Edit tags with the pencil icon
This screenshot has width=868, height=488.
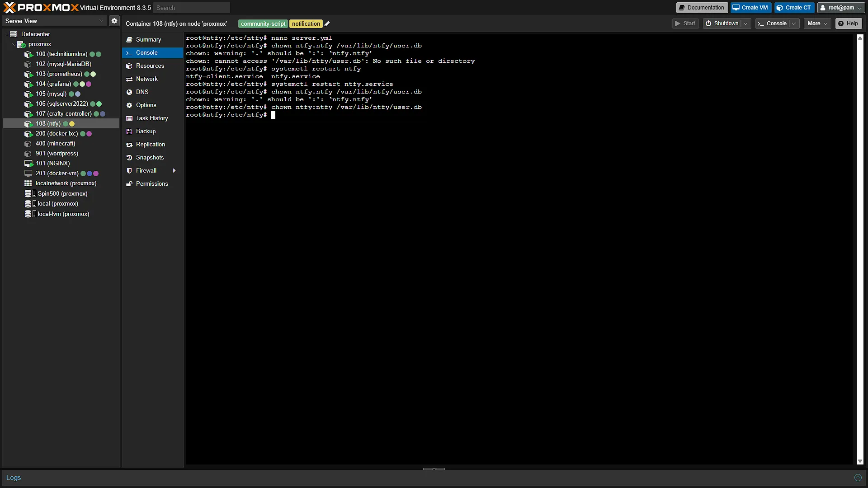tap(327, 24)
